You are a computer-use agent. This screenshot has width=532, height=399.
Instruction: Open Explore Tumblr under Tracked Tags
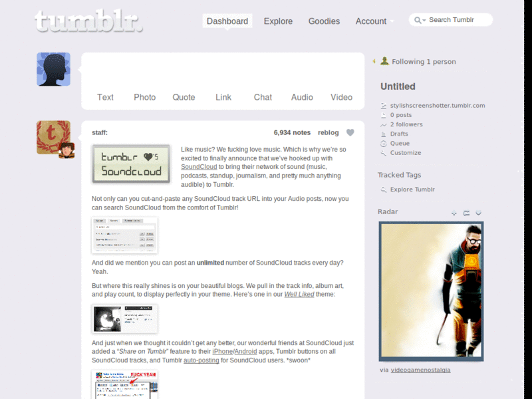tap(412, 190)
